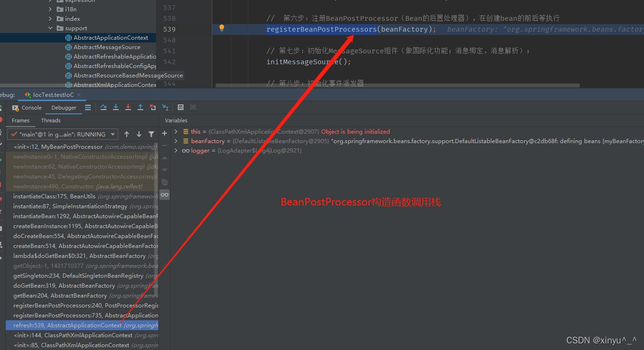Click the CSDN @xinyu watermark link
Image resolution: width=644 pixels, height=350 pixels.
pyautogui.click(x=601, y=340)
